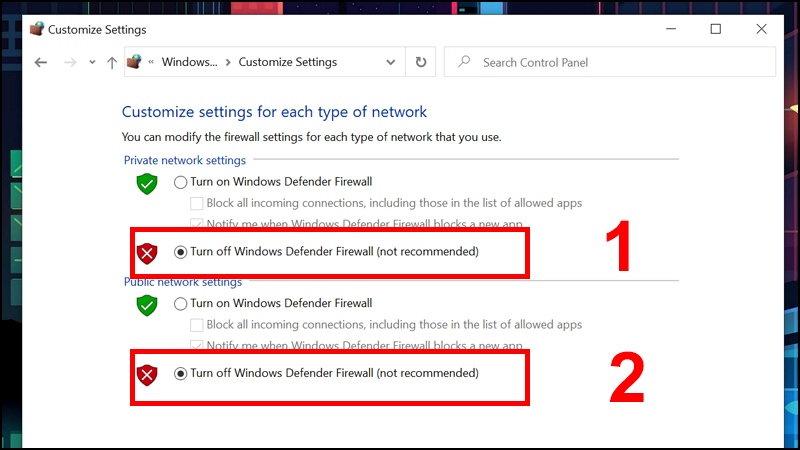Click the firewall icon in address bar
The image size is (800, 450).
pos(134,62)
